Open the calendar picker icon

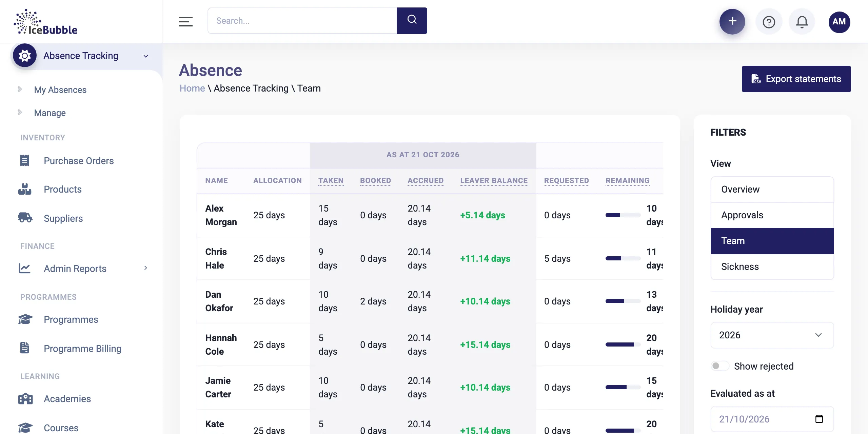pyautogui.click(x=819, y=419)
